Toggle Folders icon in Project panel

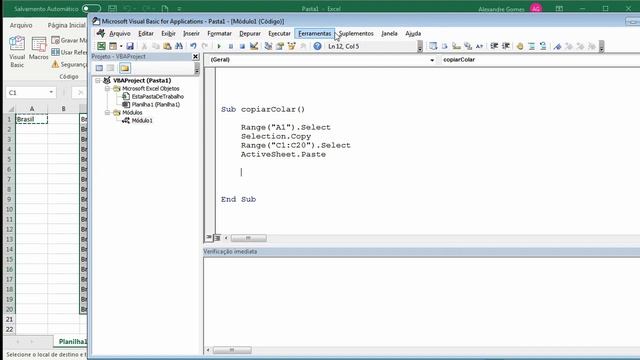coord(125,68)
